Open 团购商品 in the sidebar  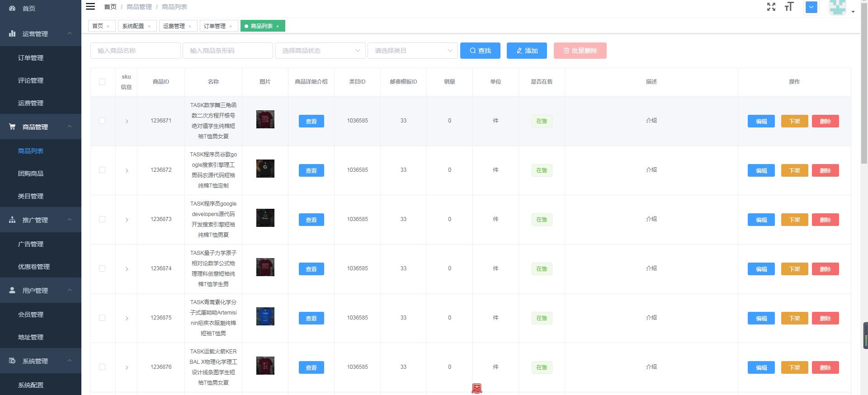point(31,174)
